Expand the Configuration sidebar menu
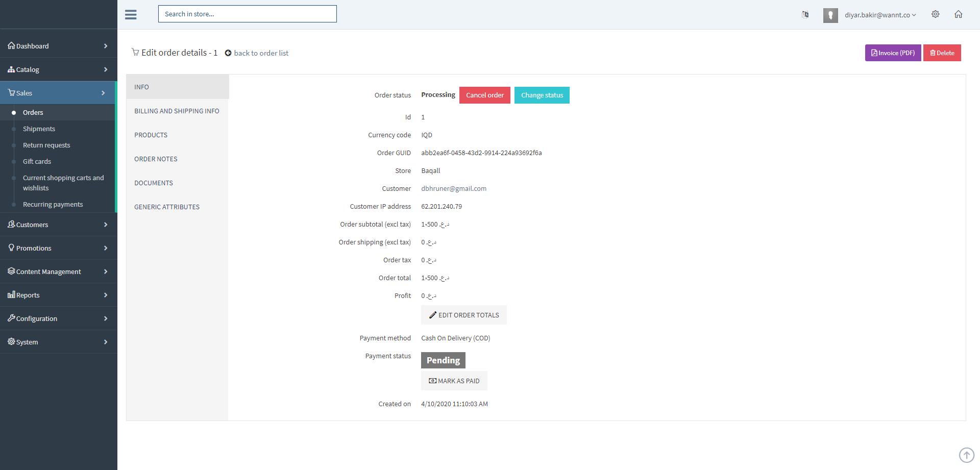 pyautogui.click(x=58, y=318)
